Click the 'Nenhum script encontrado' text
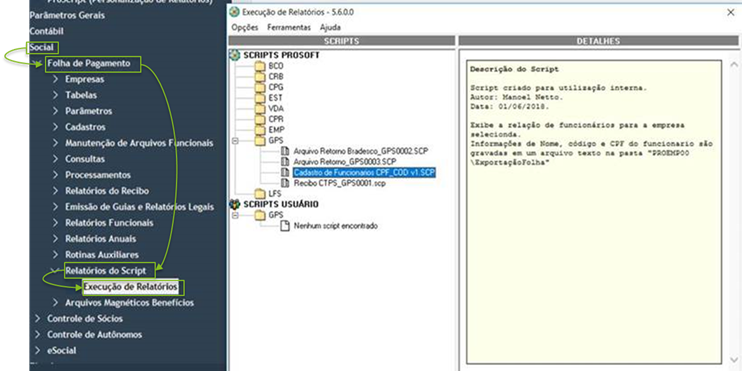This screenshot has height=371, width=742. point(336,226)
